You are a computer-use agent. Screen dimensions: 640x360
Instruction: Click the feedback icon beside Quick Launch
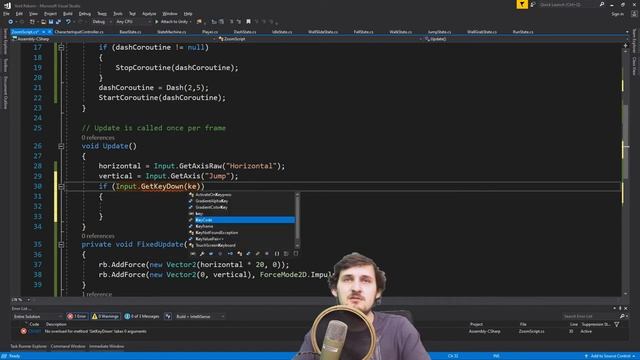533,4
